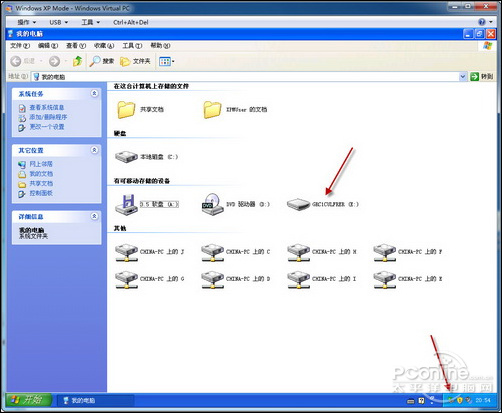Select the 3.5 floppy (A:) drive icon
Viewport: 502px width, 413px height.
click(126, 204)
